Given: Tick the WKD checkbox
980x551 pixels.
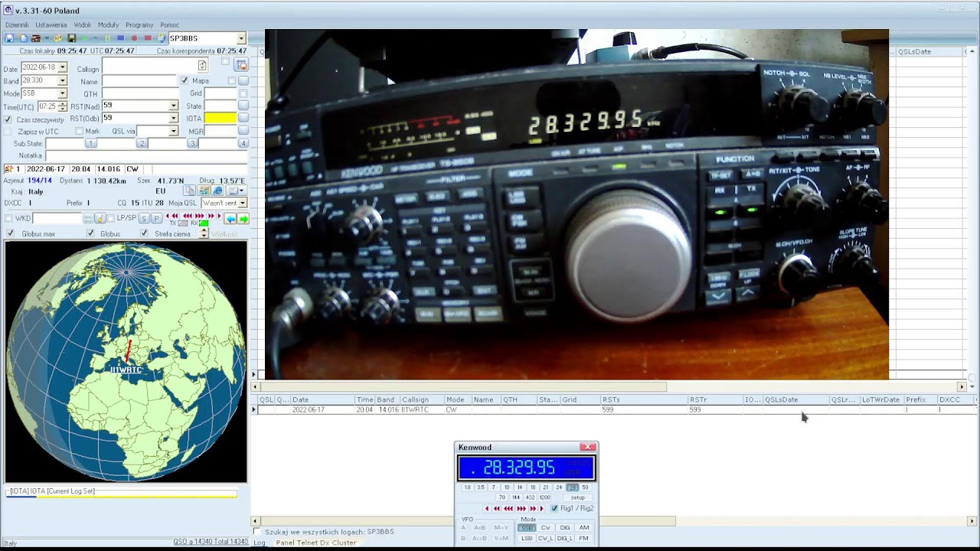Looking at the screenshot, I should coord(8,218).
